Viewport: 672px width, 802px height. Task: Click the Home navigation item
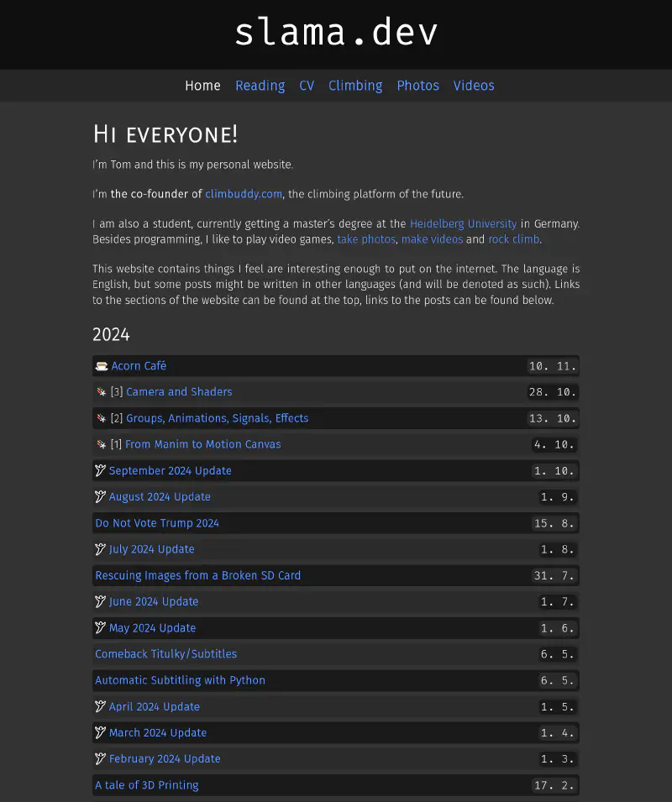pyautogui.click(x=202, y=86)
